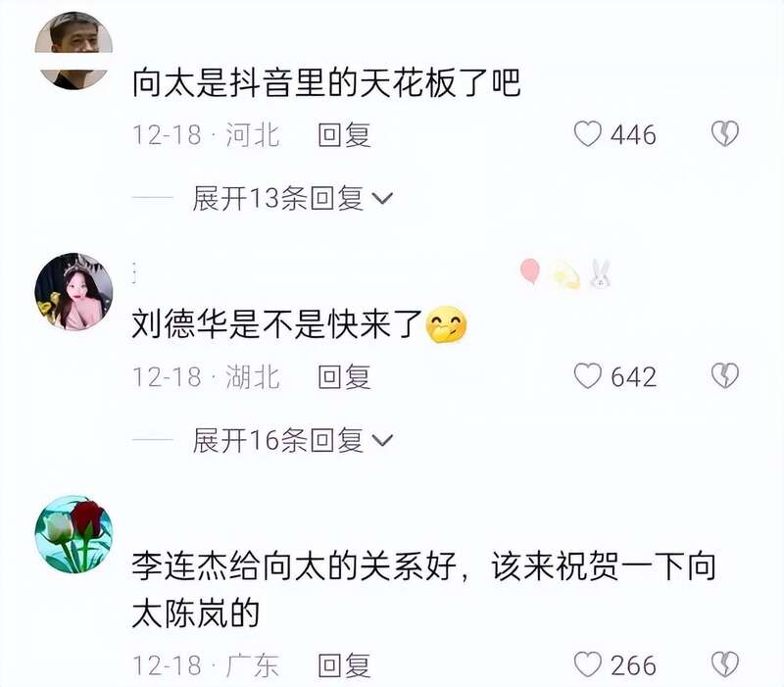The width and height of the screenshot is (784, 687).
Task: Select comment text 向太是抖音里的天花板了吧
Action: coord(326,83)
